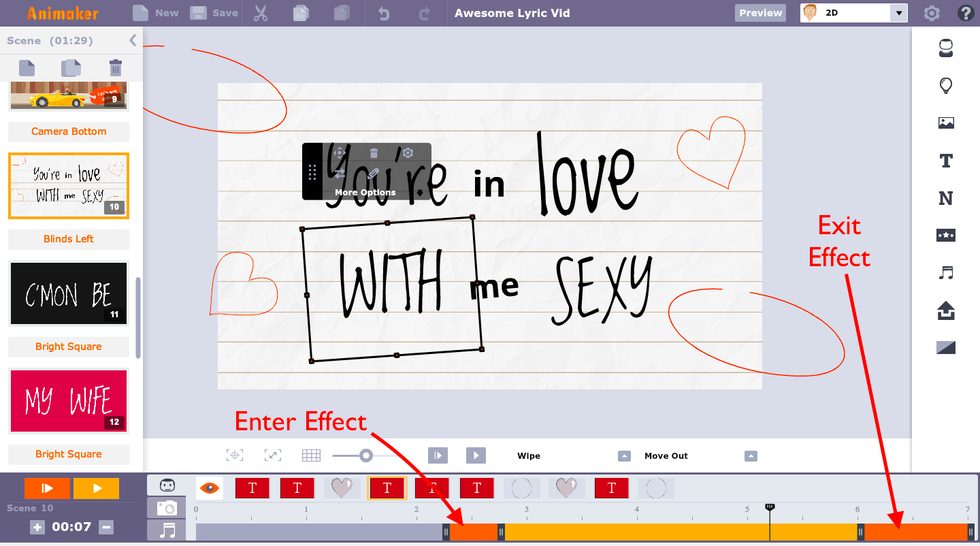The image size is (980, 546).
Task: Open the Move Out exit effect dropdown
Action: (x=751, y=456)
